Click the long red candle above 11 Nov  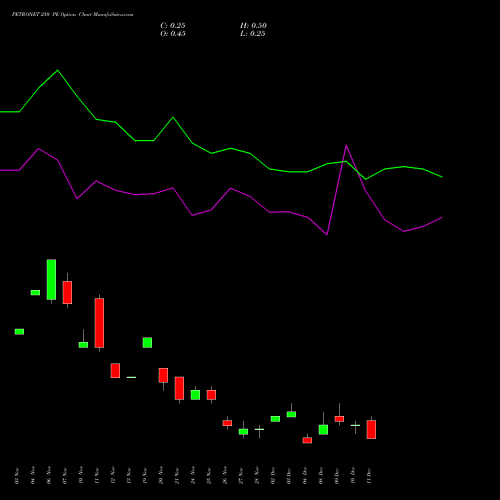click(x=99, y=323)
